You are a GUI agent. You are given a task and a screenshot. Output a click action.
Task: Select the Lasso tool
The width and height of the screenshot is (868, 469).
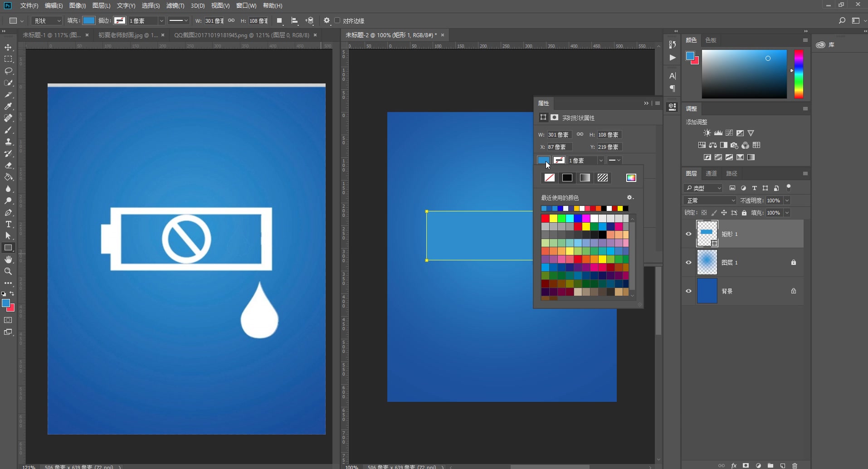coord(8,71)
